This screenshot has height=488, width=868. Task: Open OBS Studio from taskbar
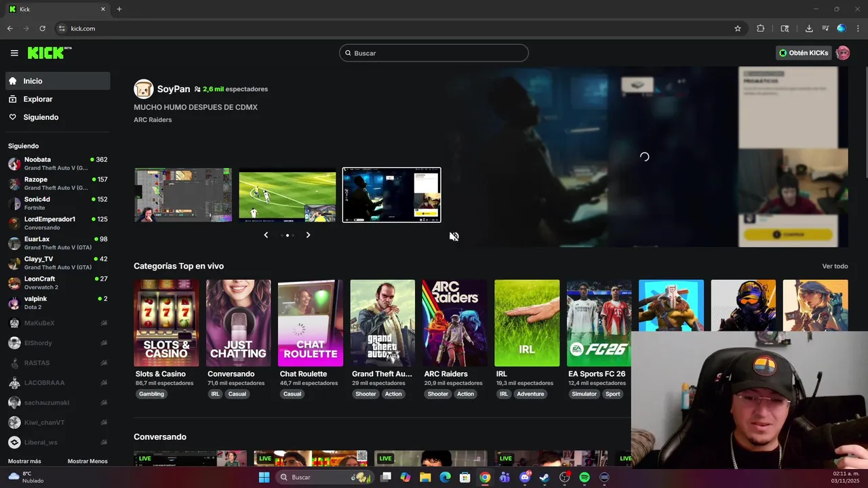[x=564, y=477]
